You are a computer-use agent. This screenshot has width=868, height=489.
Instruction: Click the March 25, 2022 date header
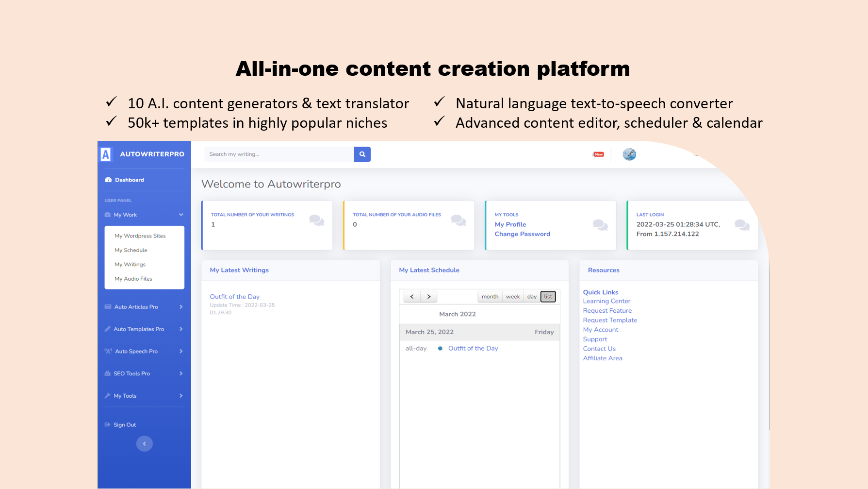click(429, 332)
